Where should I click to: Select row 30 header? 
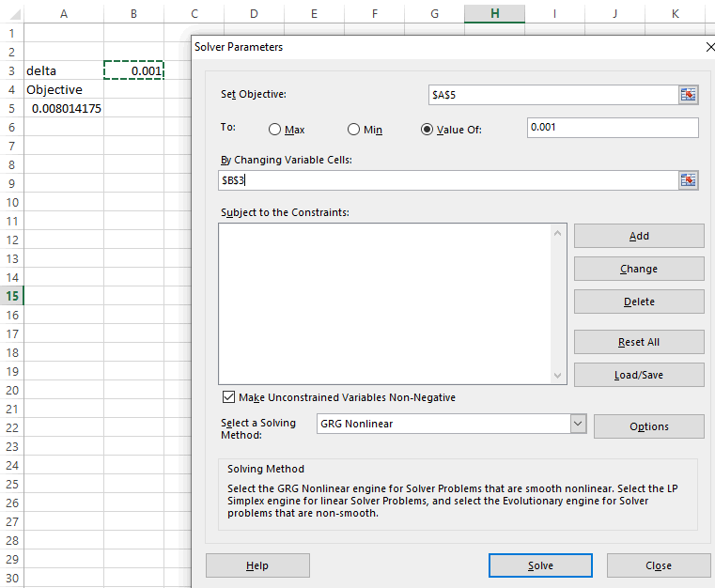tap(12, 578)
